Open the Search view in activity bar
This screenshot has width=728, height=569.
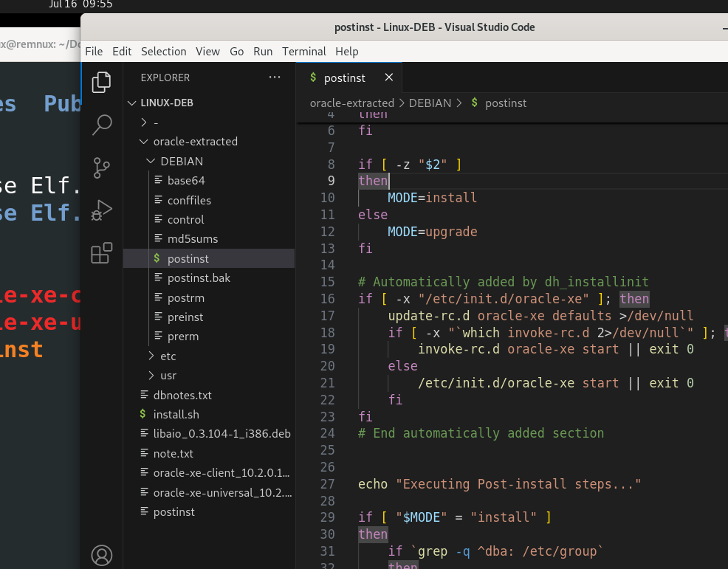coord(101,125)
